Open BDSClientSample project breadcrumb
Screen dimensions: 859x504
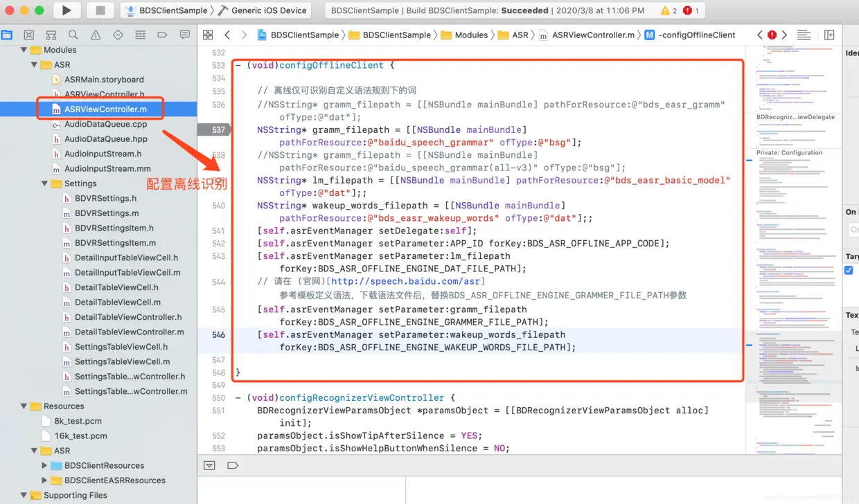(x=297, y=35)
